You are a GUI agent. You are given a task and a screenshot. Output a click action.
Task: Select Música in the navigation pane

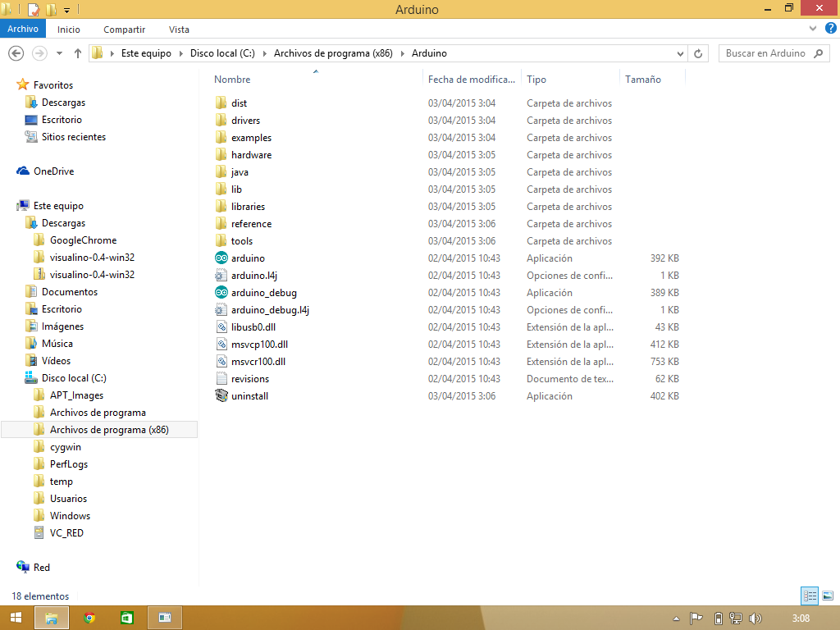(x=57, y=344)
